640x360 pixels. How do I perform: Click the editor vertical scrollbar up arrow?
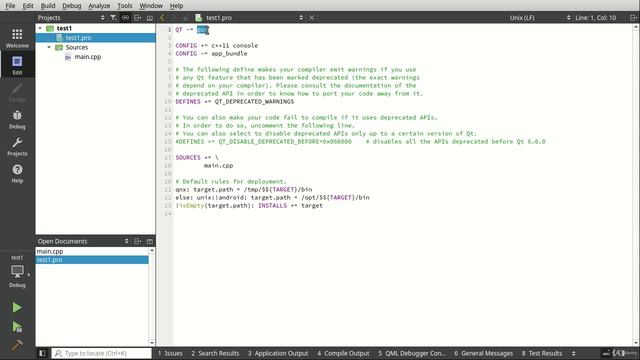coord(636,27)
